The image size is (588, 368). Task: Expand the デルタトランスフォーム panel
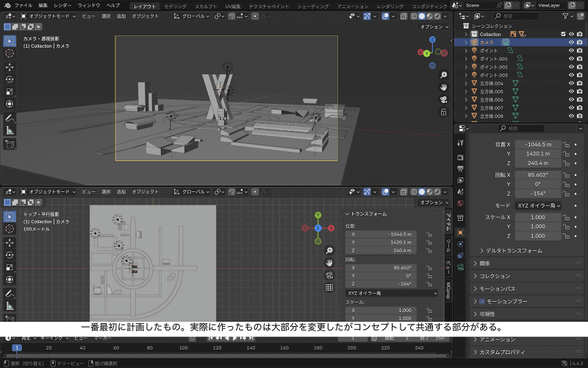point(513,250)
